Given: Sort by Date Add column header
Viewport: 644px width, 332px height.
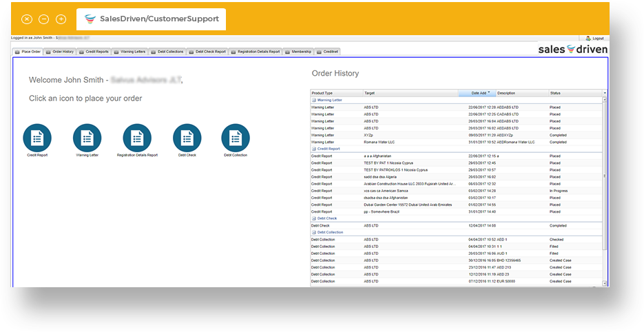Looking at the screenshot, I should point(477,93).
